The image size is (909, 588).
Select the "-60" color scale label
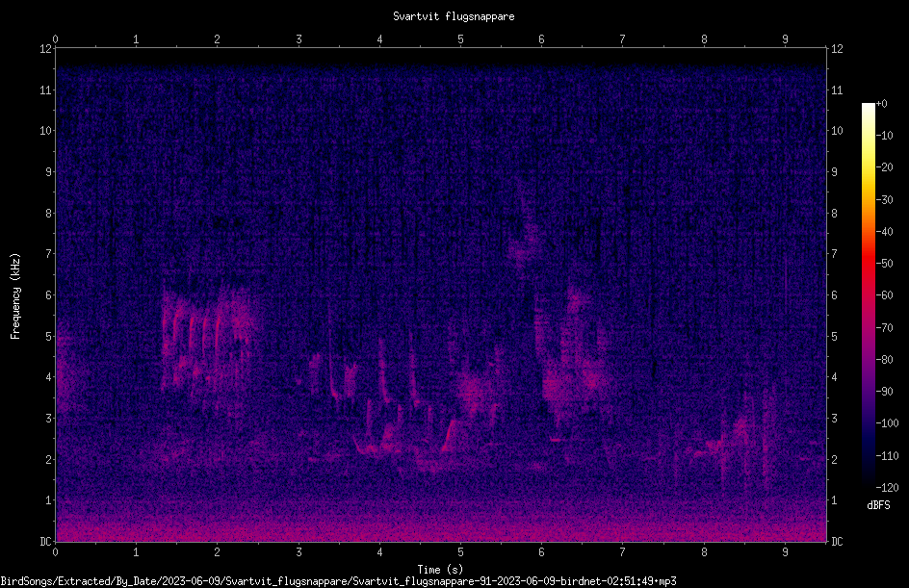coord(884,295)
